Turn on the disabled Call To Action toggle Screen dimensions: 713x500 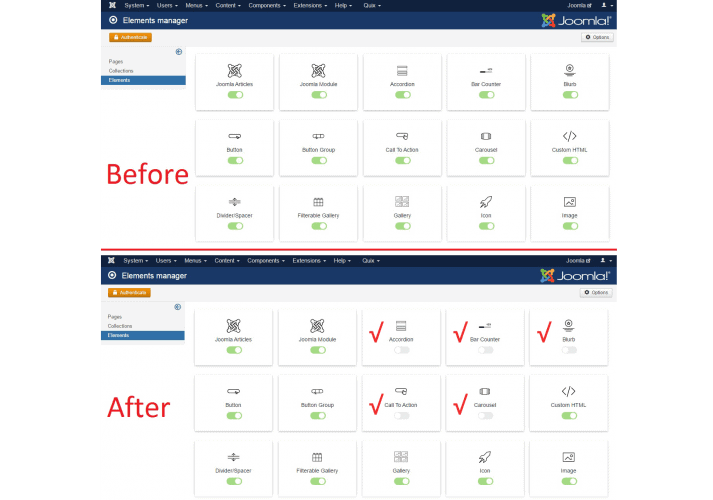click(402, 415)
